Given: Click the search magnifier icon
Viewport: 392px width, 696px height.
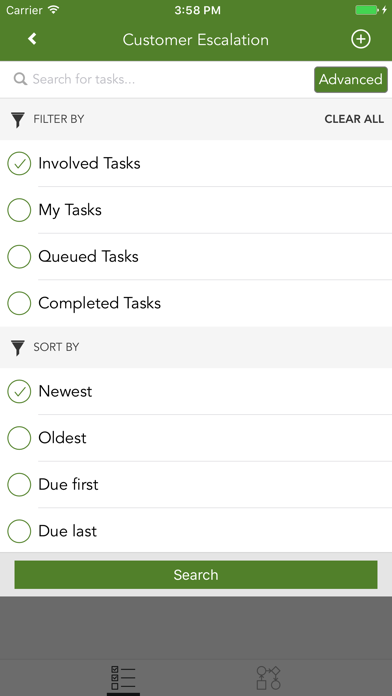Looking at the screenshot, I should point(20,79).
